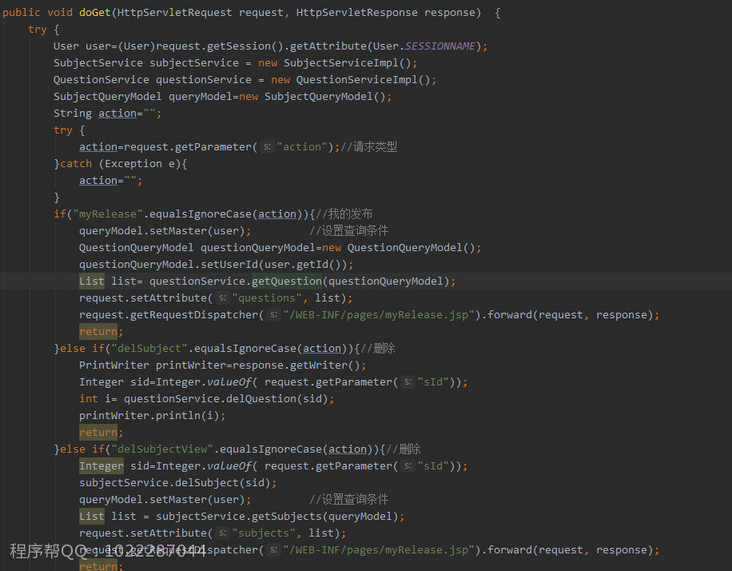This screenshot has height=571, width=732.
Task: Click highlighted List type on getQuestion line
Action: pos(92,282)
